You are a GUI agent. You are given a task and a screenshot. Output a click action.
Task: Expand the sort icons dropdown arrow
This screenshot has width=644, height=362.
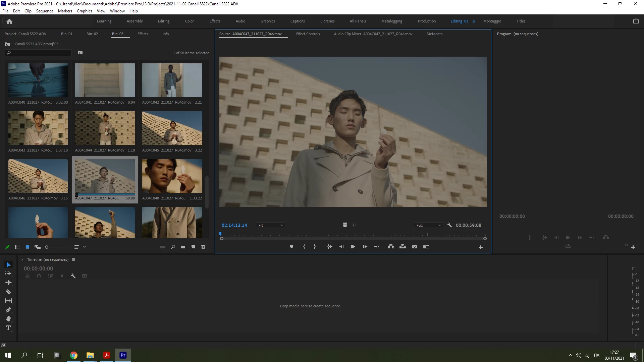(84, 247)
